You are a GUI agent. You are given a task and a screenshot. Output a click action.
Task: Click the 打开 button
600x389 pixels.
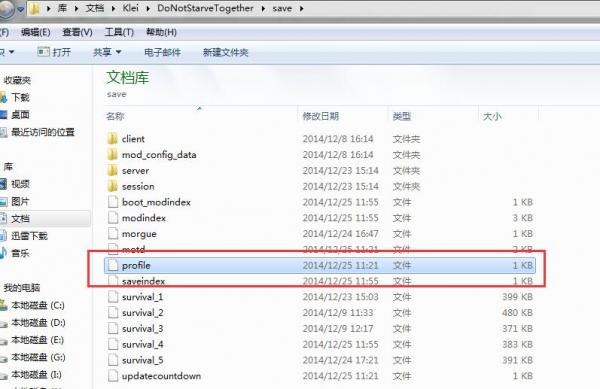[54, 52]
